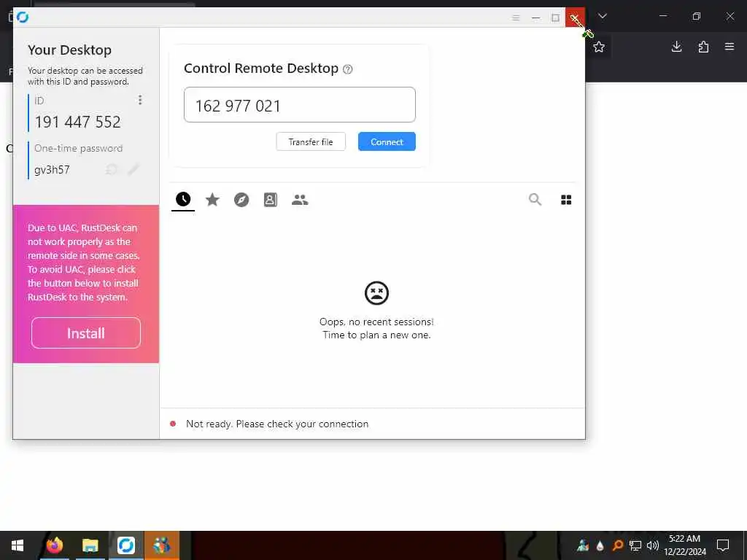This screenshot has width=747, height=560.
Task: Refresh the one-time password
Action: pos(112,169)
